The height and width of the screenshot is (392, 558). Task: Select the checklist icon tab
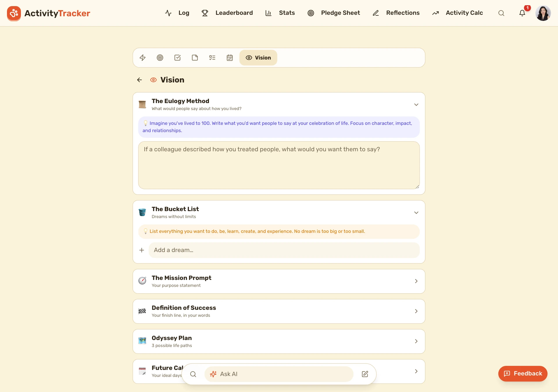tap(212, 57)
